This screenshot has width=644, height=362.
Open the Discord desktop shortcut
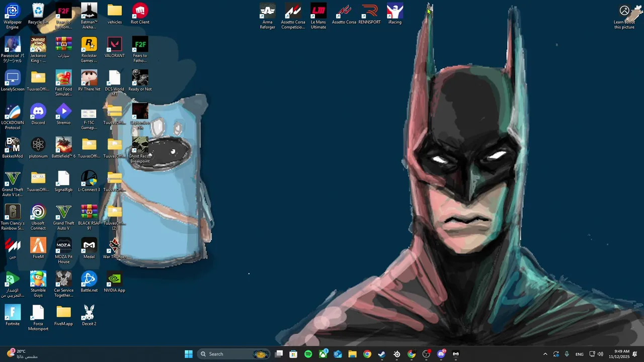coord(38,115)
